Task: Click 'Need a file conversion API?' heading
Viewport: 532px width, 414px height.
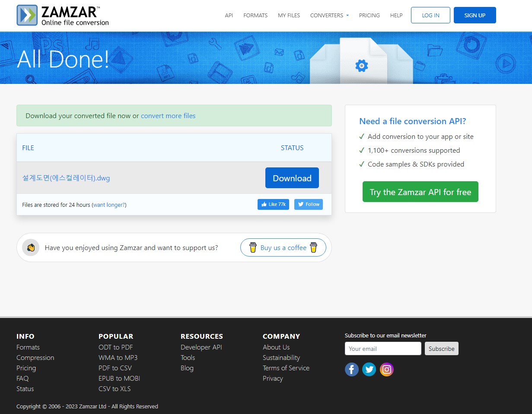Action: click(413, 121)
